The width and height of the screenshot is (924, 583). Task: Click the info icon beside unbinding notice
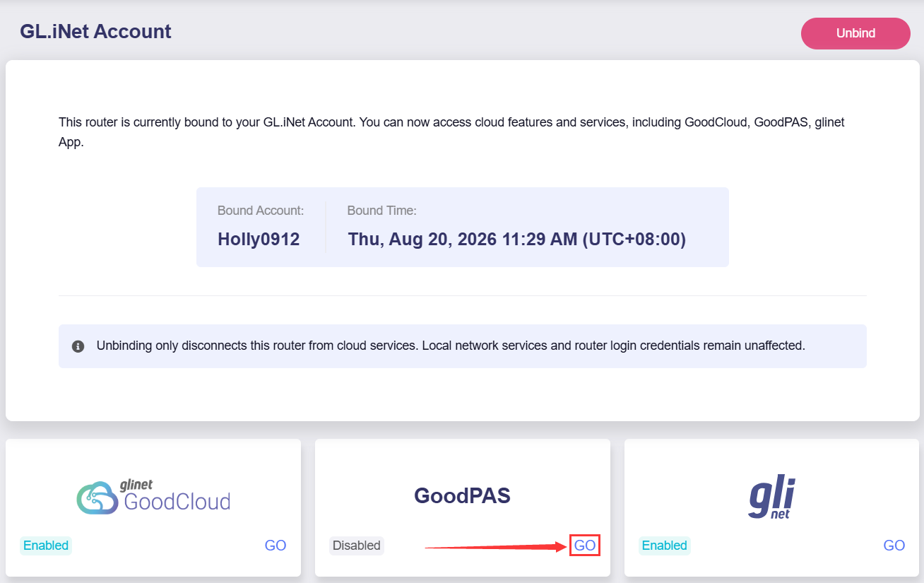pyautogui.click(x=78, y=346)
